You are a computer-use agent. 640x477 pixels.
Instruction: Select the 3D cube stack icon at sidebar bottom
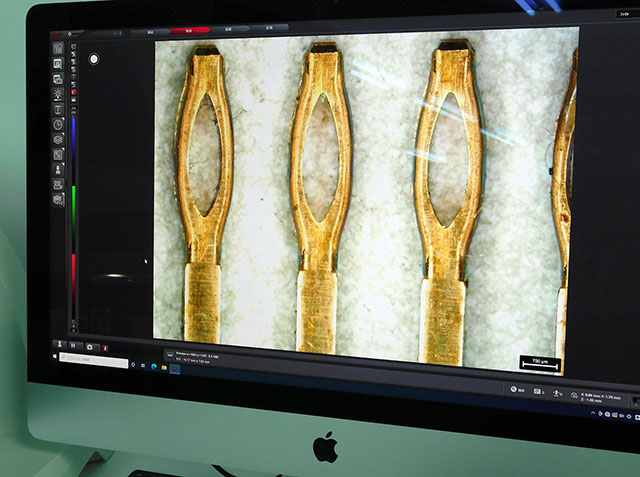(x=58, y=200)
